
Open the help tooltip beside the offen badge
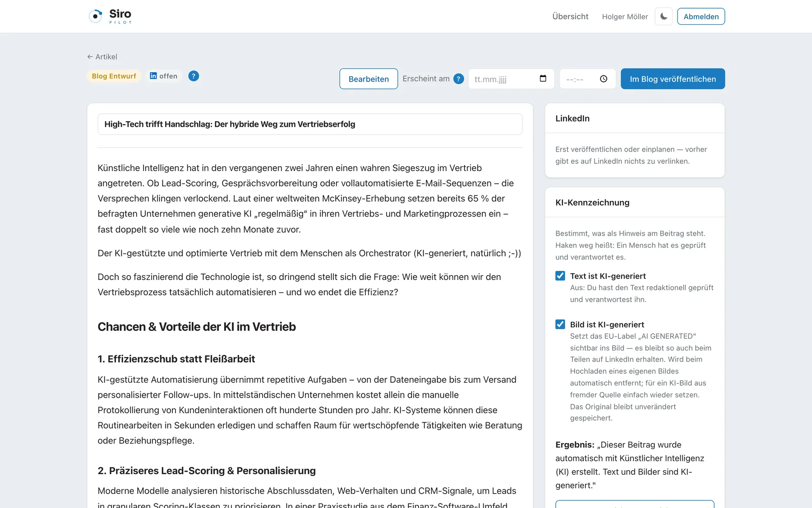[194, 76]
